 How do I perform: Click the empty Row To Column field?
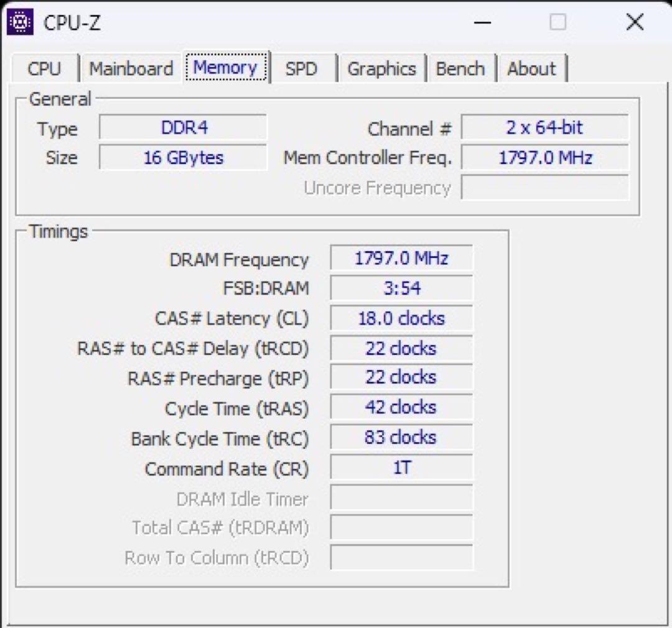401,557
